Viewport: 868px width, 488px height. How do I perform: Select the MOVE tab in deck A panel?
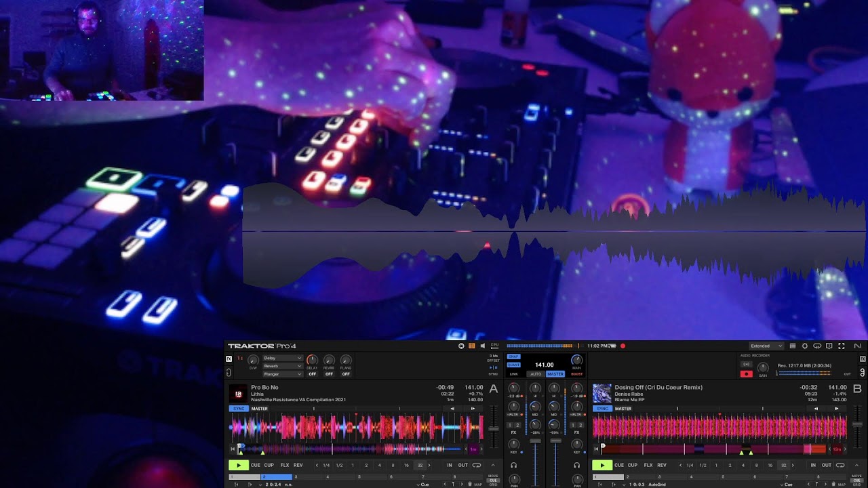coord(493,476)
